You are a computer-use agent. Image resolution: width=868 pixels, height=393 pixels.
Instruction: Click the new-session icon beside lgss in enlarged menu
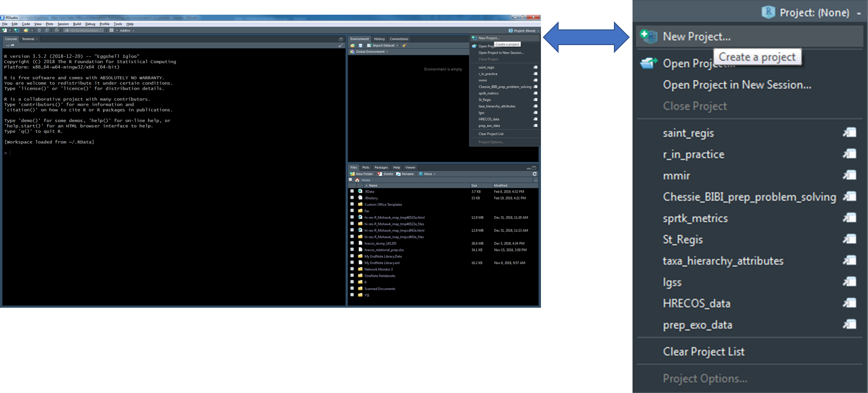point(850,282)
